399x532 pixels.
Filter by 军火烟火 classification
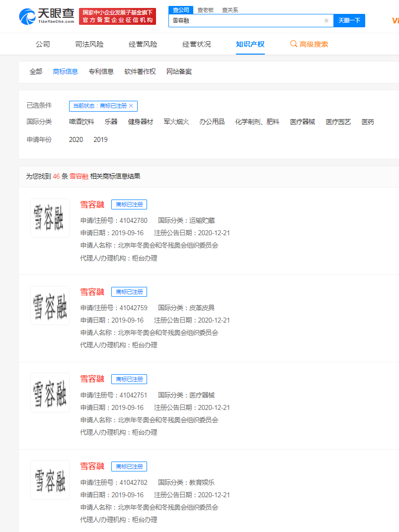coord(176,122)
